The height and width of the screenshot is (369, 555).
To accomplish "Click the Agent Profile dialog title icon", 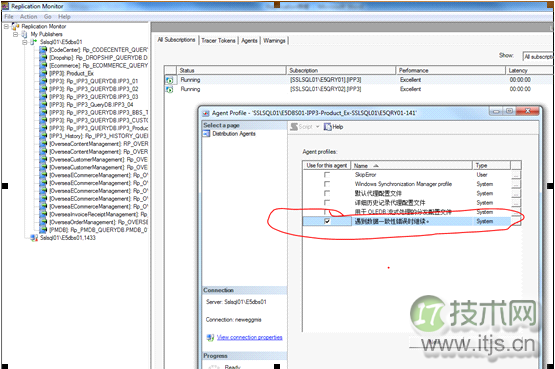I will click(206, 113).
